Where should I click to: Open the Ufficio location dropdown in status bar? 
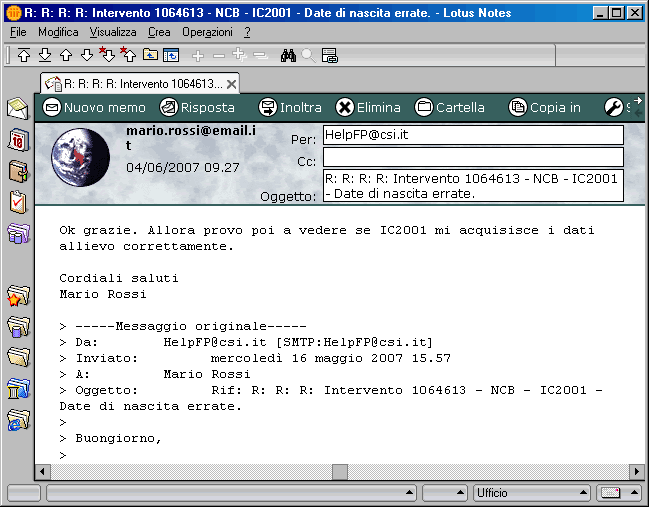531,493
